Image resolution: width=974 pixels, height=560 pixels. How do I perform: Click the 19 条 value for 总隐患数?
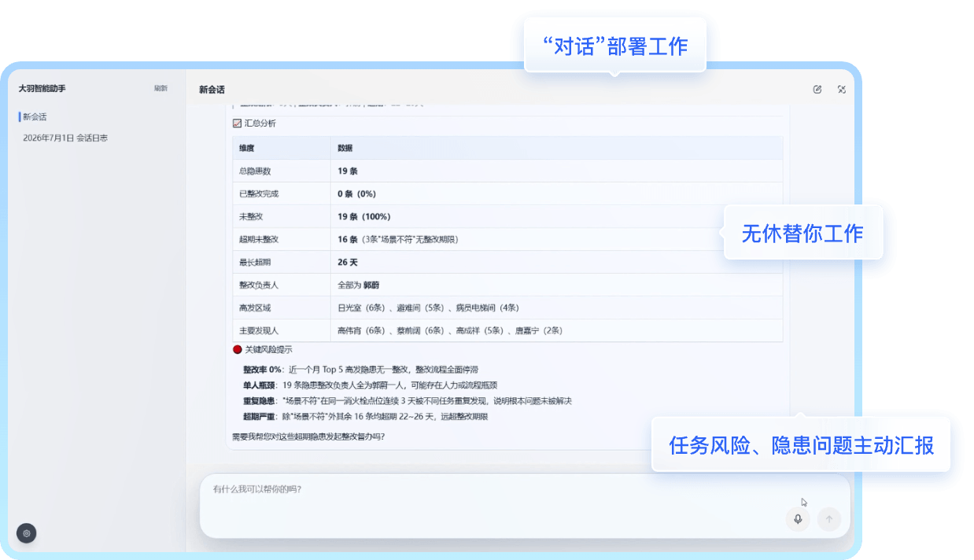click(348, 171)
